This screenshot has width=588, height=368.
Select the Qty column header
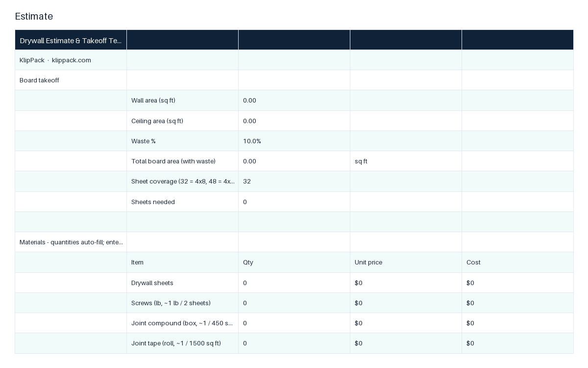pyautogui.click(x=294, y=262)
